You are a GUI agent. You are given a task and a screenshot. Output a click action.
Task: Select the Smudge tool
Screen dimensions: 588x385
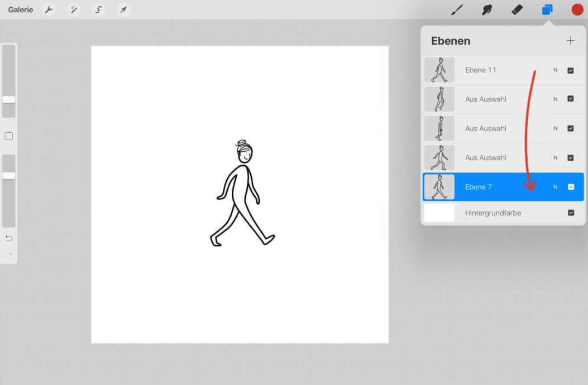(487, 9)
